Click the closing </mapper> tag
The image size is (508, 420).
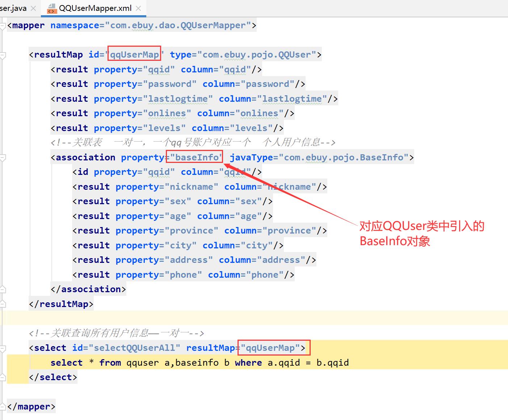pos(31,407)
